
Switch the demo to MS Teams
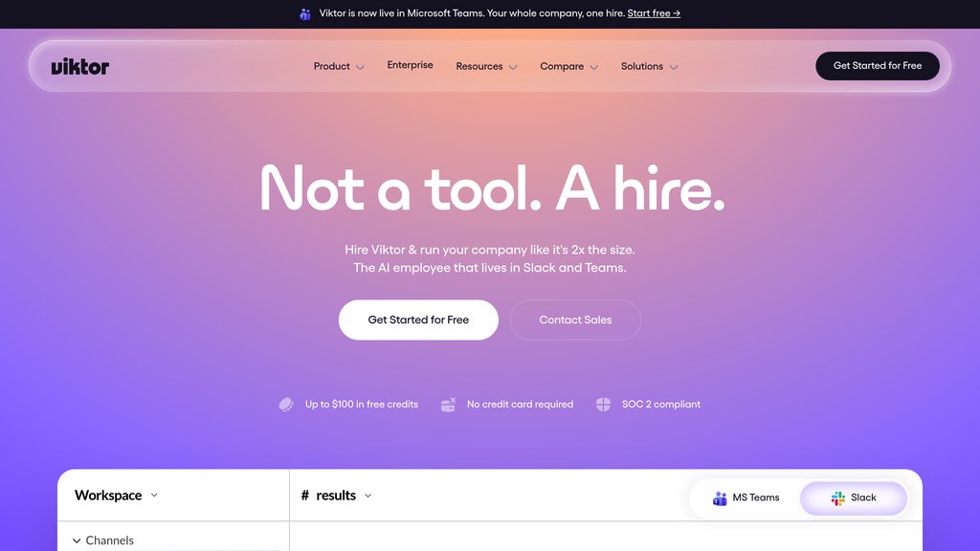click(x=746, y=497)
